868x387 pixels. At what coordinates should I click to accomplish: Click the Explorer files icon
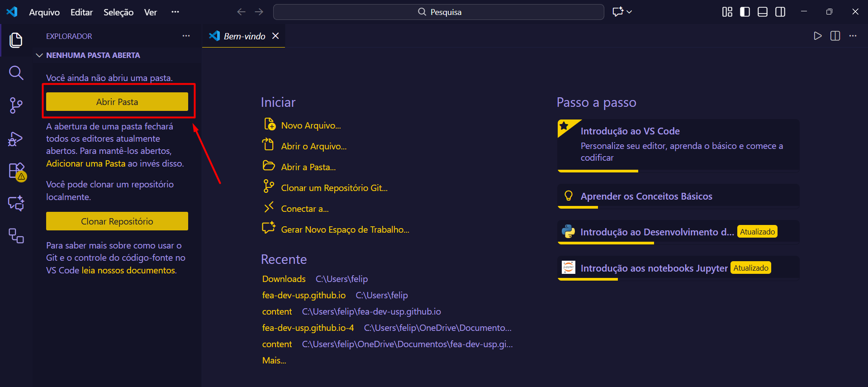[16, 40]
